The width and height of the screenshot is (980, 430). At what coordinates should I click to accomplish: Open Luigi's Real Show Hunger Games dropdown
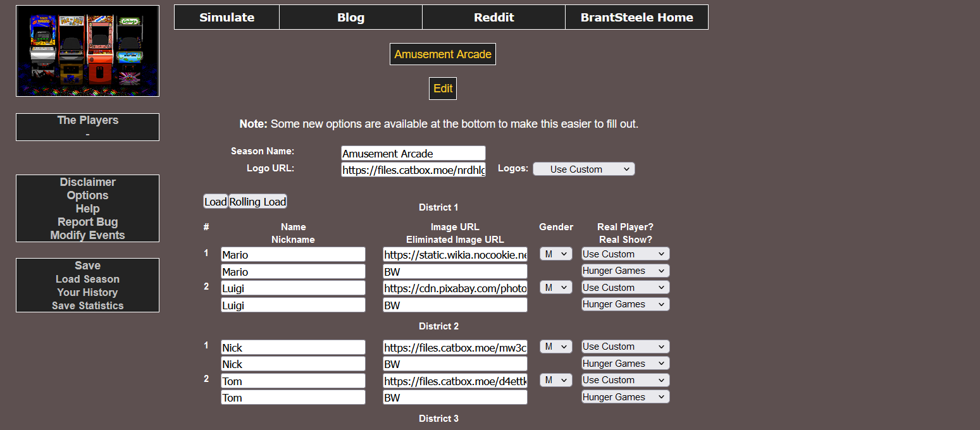[x=625, y=304]
